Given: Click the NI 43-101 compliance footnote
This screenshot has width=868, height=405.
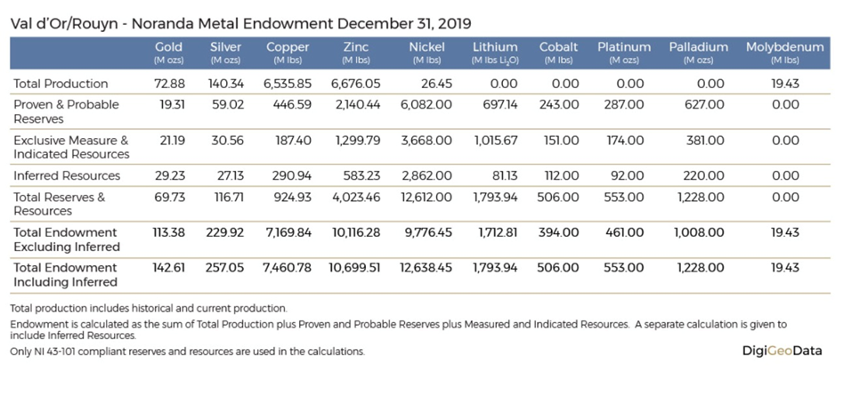Looking at the screenshot, I should [x=187, y=352].
